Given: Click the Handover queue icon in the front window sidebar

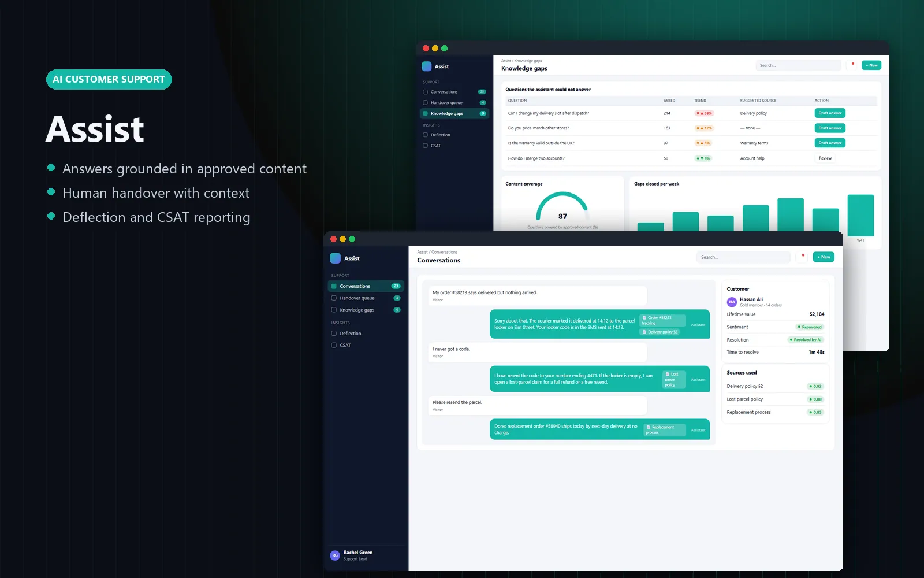Looking at the screenshot, I should pos(334,298).
